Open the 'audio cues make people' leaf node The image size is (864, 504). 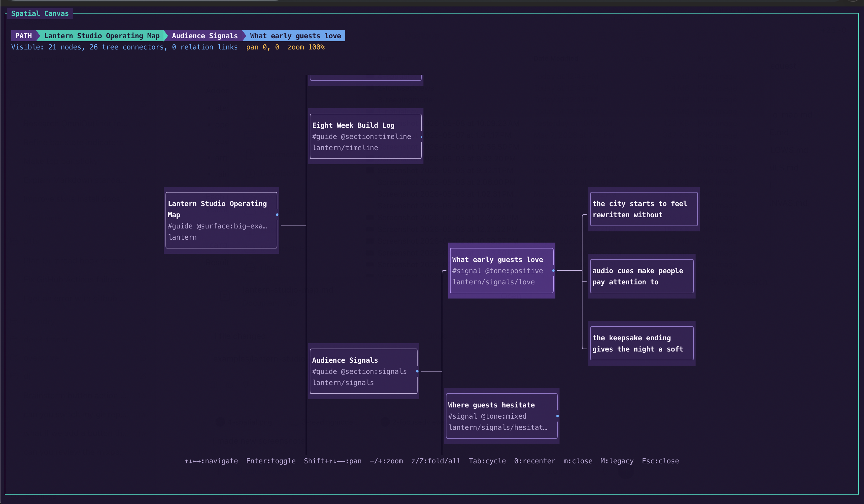click(x=642, y=276)
